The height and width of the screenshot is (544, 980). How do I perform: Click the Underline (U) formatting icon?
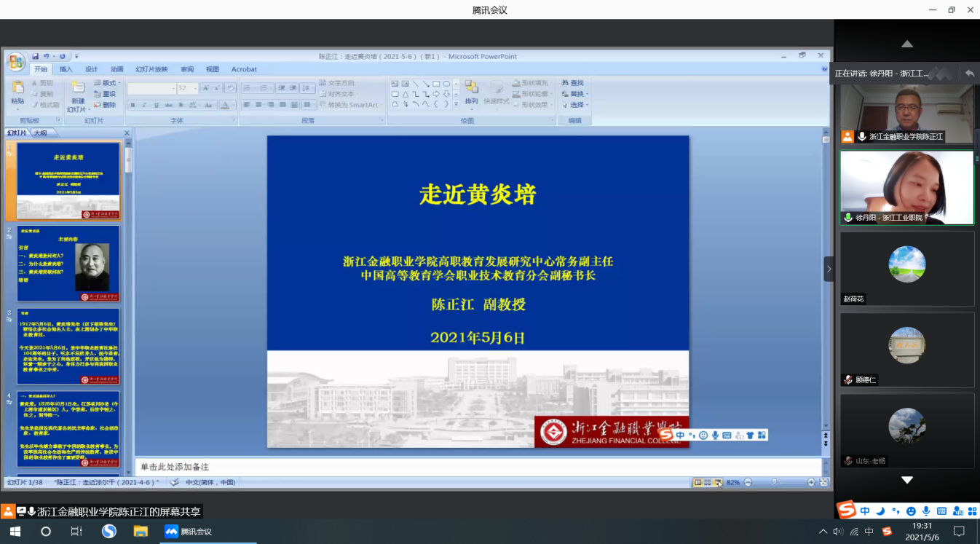[157, 105]
